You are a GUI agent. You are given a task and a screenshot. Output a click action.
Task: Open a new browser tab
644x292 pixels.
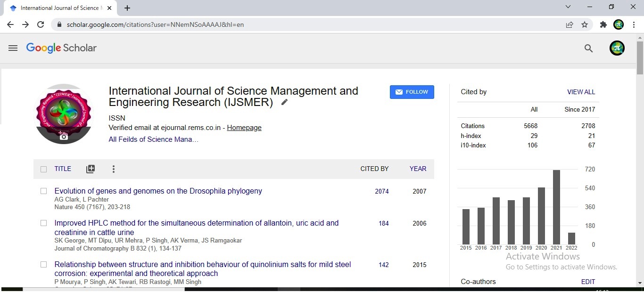coord(127,8)
